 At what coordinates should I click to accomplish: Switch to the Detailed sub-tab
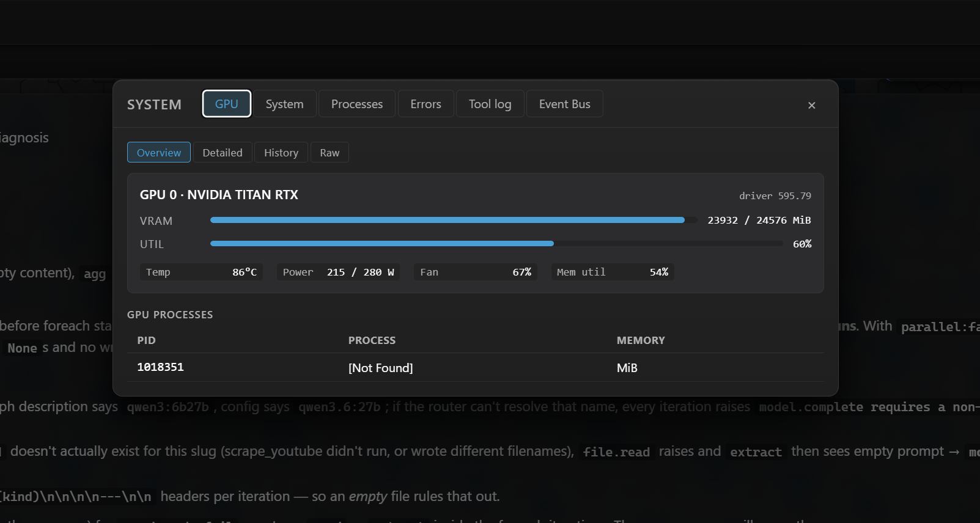tap(223, 153)
